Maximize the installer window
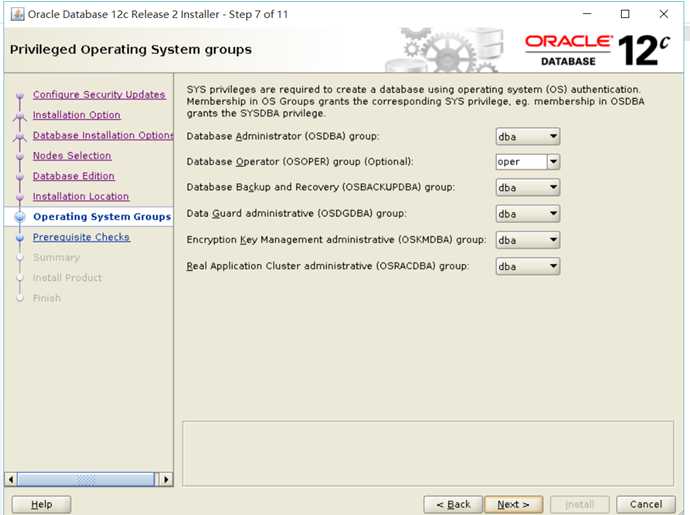 625,14
